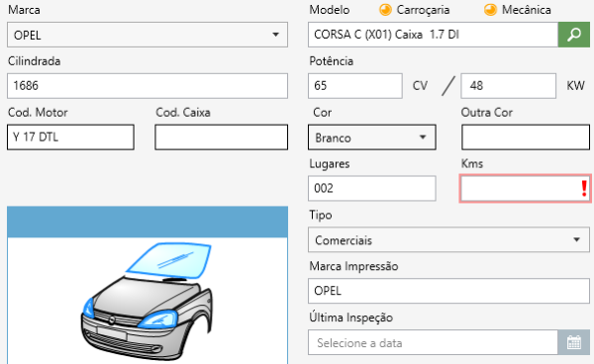Select the Mecânica radio option
The width and height of the screenshot is (594, 364).
pyautogui.click(x=490, y=10)
